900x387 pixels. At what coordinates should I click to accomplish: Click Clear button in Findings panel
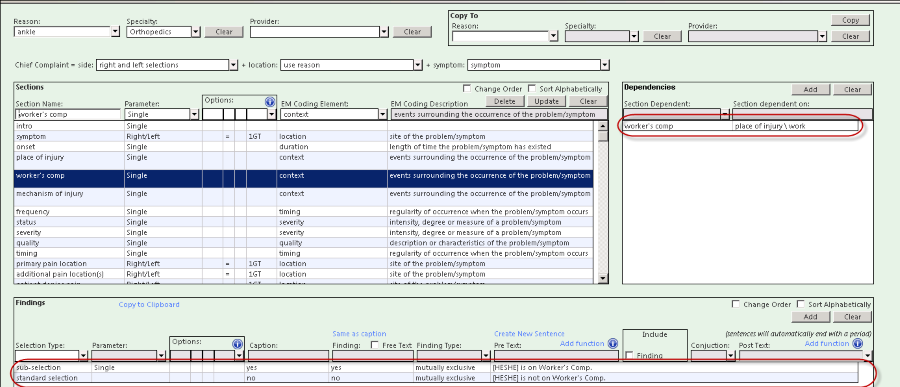coord(852,317)
